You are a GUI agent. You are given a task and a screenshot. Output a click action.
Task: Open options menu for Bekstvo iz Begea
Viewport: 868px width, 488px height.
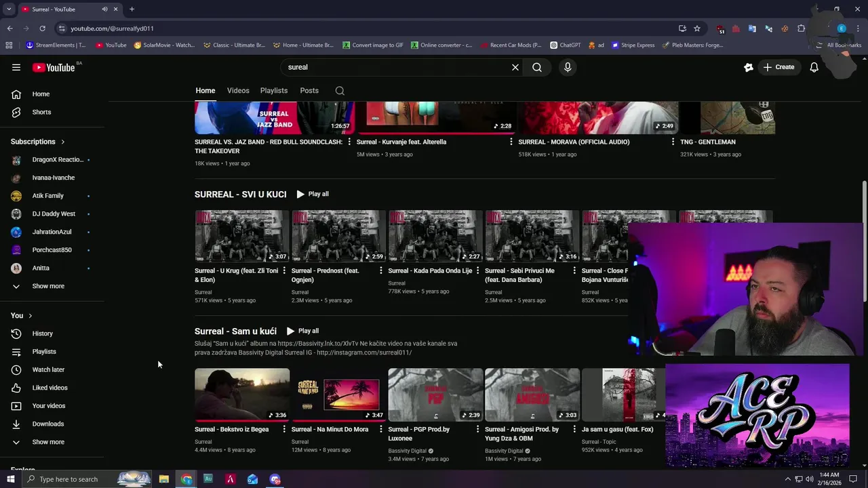coord(284,430)
